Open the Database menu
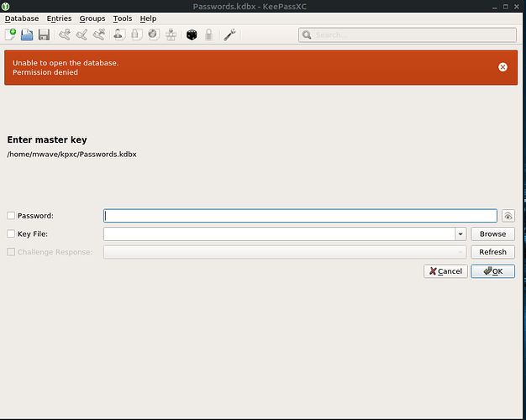Viewport: 526px width, 420px height. 22,18
